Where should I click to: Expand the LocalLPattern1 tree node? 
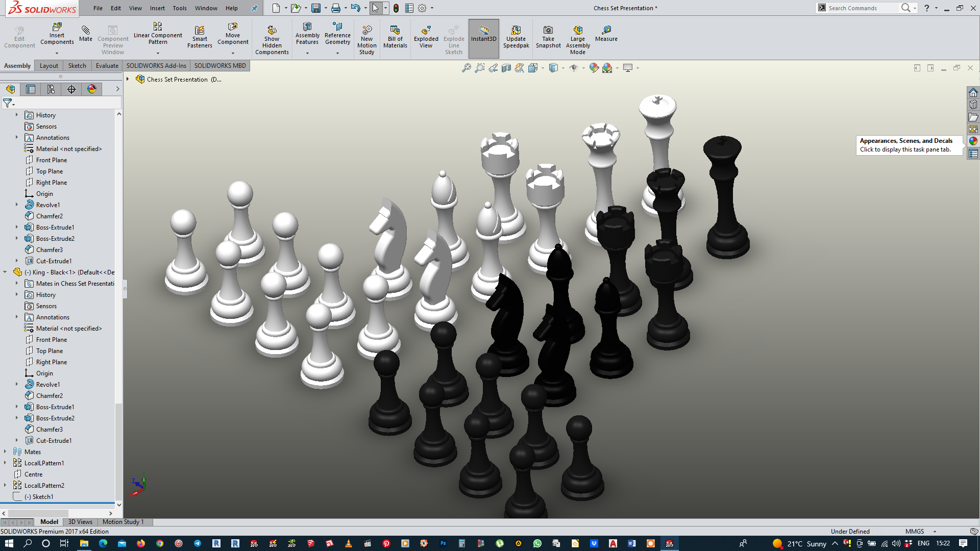pos(5,463)
